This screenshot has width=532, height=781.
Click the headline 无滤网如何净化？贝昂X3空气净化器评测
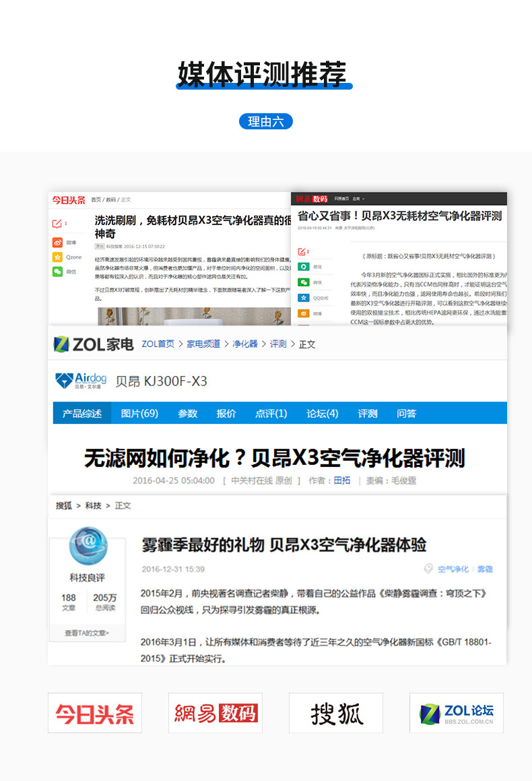[274, 458]
